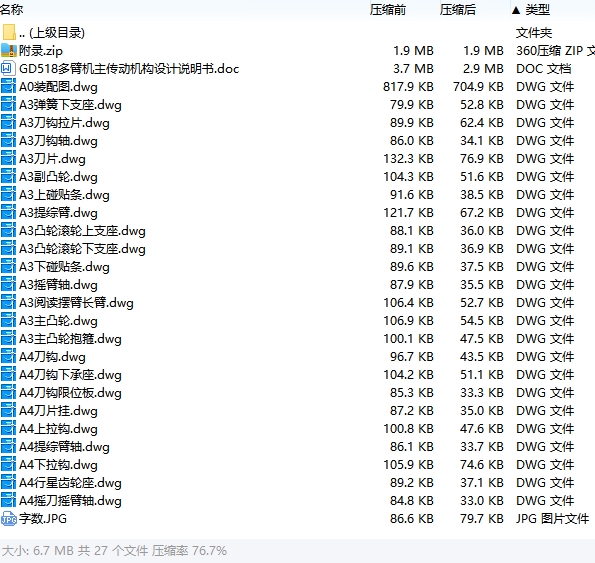Click the doc icon of GD518多臂机主传动机构设计说明书.doc
The image size is (595, 563).
pyautogui.click(x=8, y=68)
